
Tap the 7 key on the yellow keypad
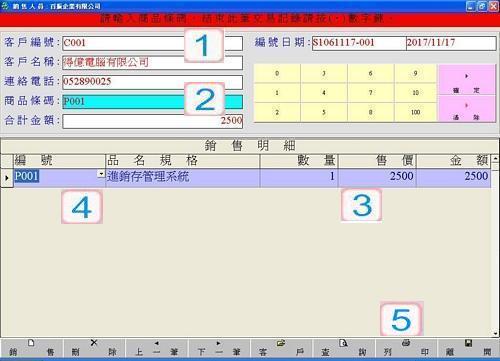[x=370, y=93]
